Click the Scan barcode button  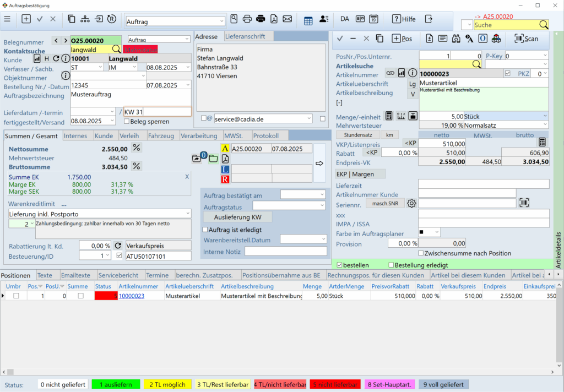coord(526,39)
